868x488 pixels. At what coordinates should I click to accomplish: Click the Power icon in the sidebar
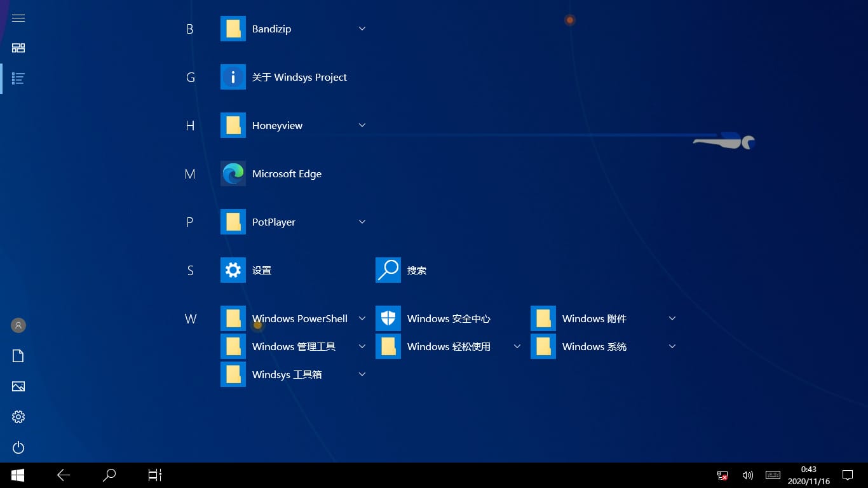(x=18, y=447)
